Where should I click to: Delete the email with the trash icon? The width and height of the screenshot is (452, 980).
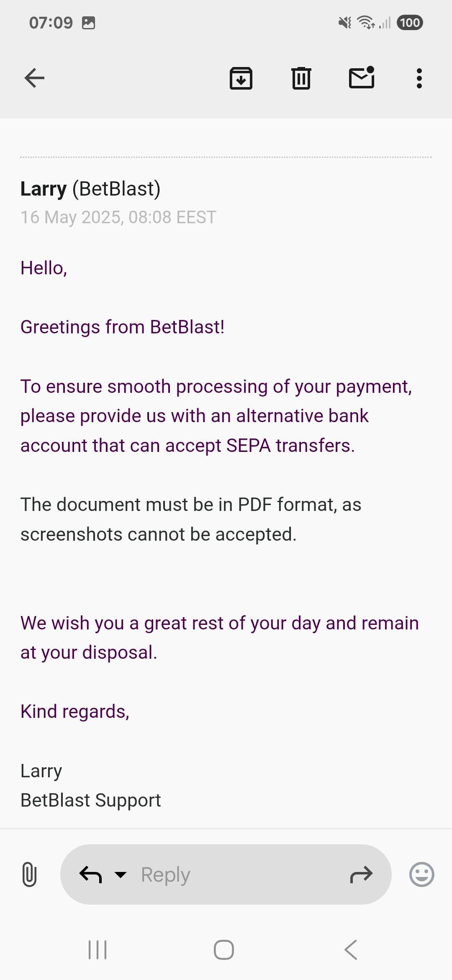pyautogui.click(x=301, y=78)
